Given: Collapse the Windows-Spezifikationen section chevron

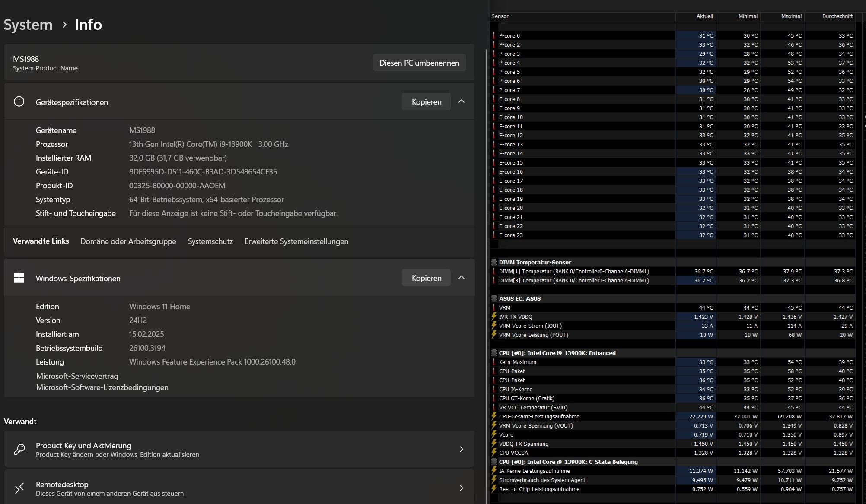Looking at the screenshot, I should click(x=462, y=278).
